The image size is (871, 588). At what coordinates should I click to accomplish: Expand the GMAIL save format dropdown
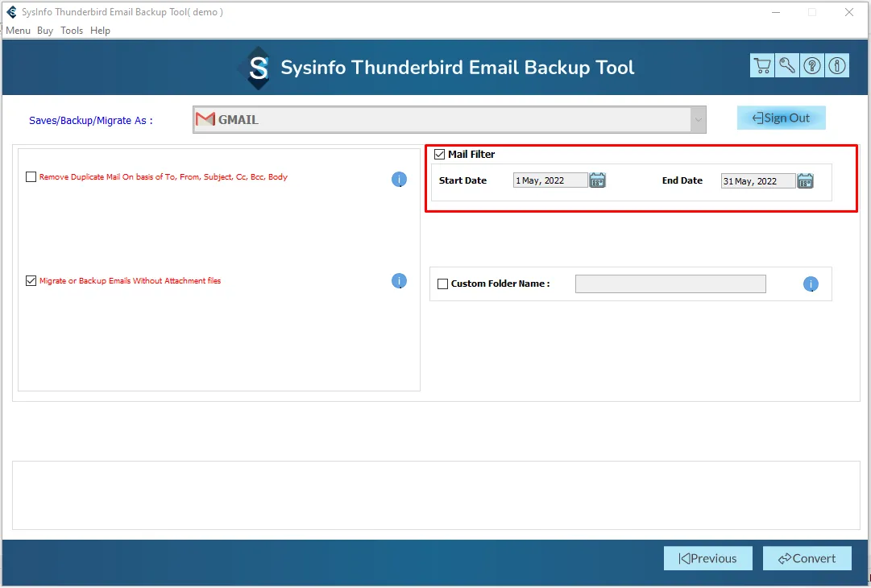[698, 119]
